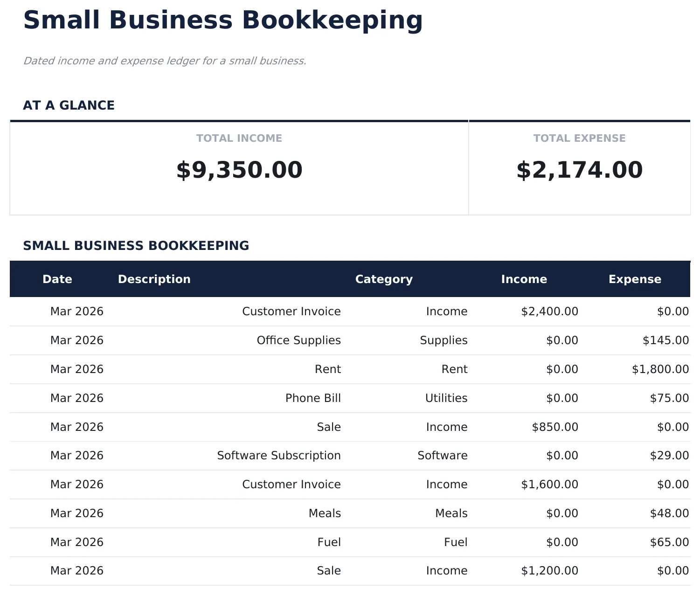The width and height of the screenshot is (700, 595).
Task: Select the Total Income summary card
Action: click(239, 167)
